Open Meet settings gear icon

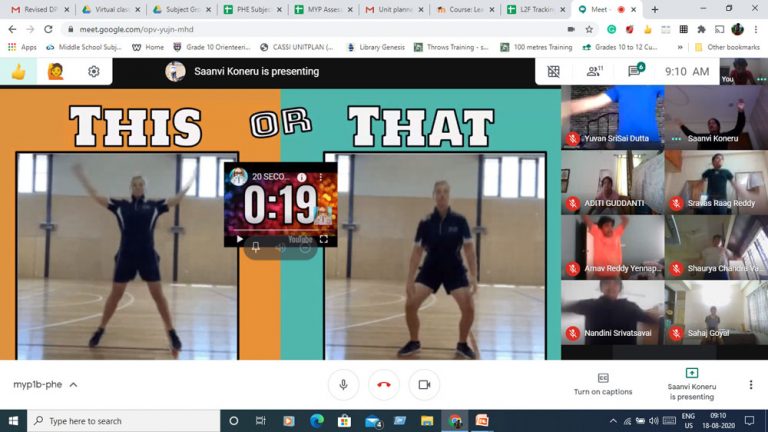tap(93, 71)
